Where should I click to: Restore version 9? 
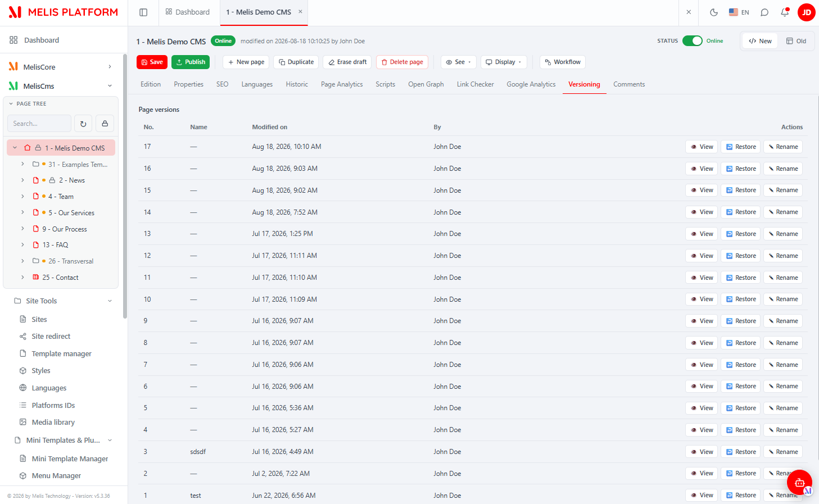(x=741, y=321)
